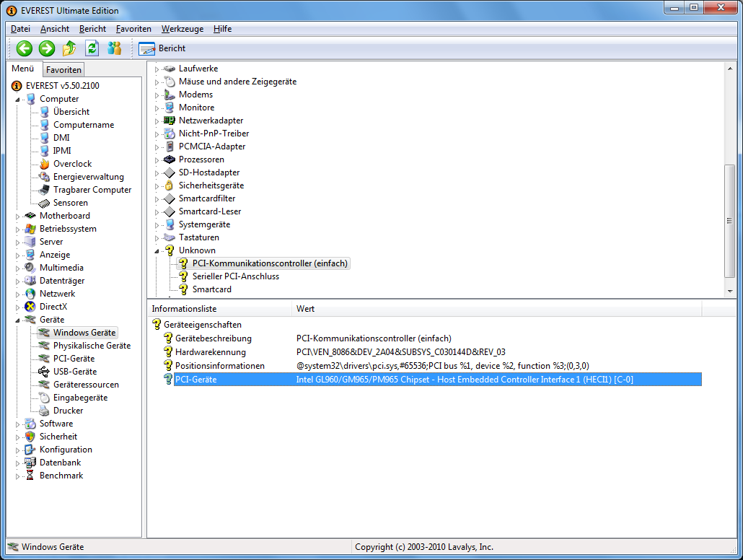Select the Sensoren chip icon
Image resolution: width=743 pixels, height=560 pixels.
[x=44, y=203]
